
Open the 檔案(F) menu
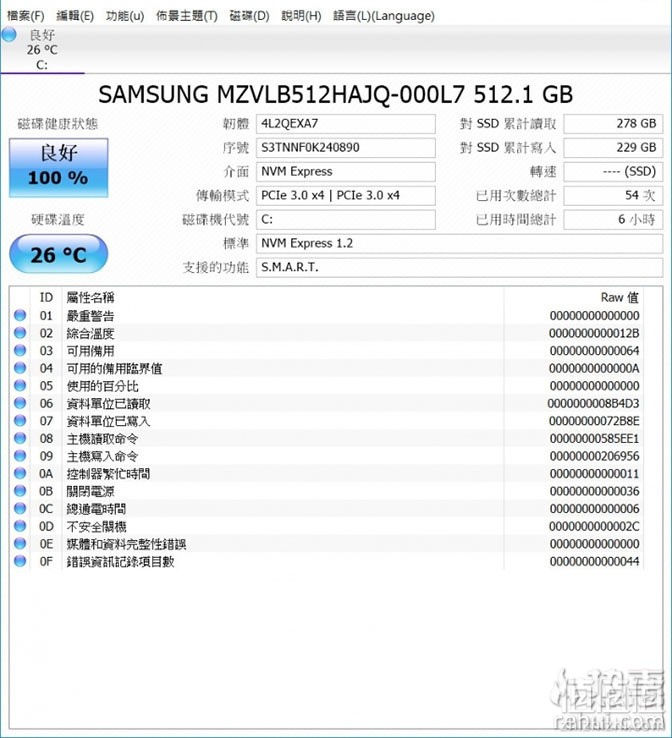25,16
